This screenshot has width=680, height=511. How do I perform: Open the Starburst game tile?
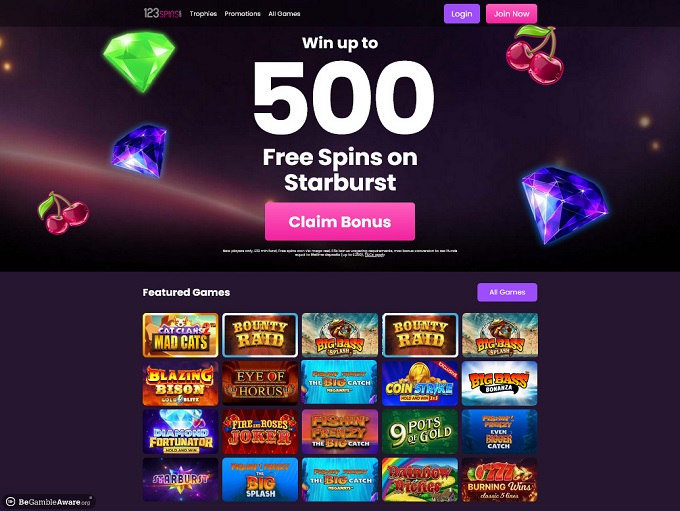(x=180, y=480)
